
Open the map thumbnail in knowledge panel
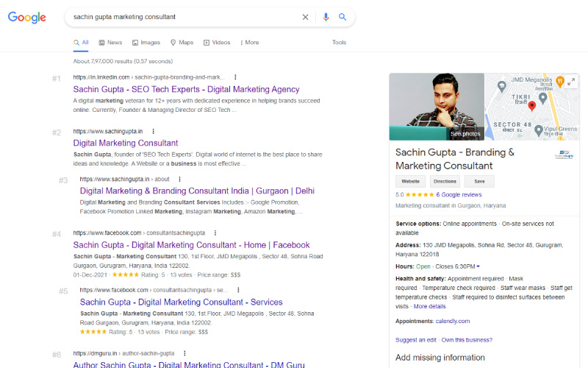[x=532, y=107]
